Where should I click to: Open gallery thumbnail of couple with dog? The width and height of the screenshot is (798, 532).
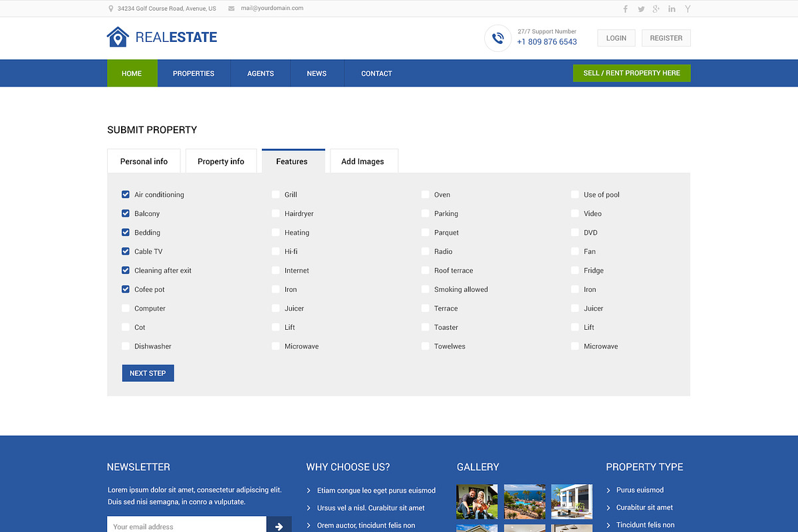click(477, 501)
